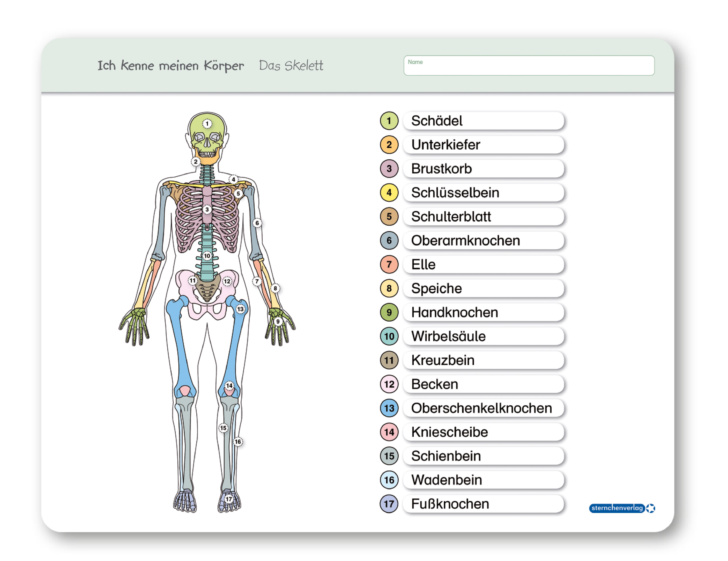Click marker 17 on the foot
Screen dimensions: 728x561
pos(228,499)
